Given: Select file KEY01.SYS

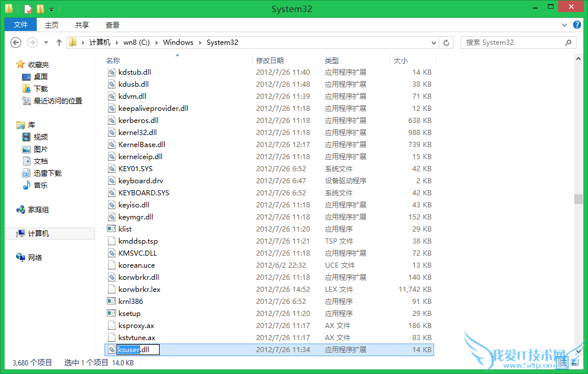Looking at the screenshot, I should (x=136, y=168).
